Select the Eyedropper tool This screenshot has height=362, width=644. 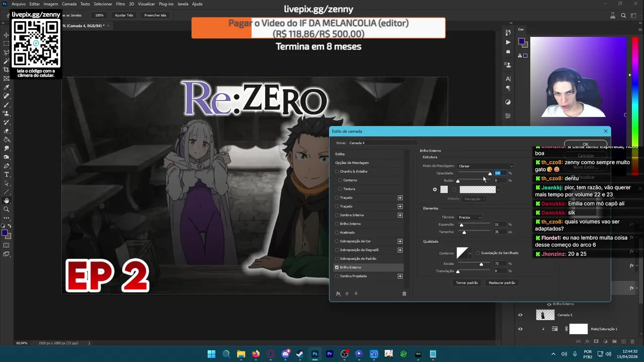click(7, 87)
